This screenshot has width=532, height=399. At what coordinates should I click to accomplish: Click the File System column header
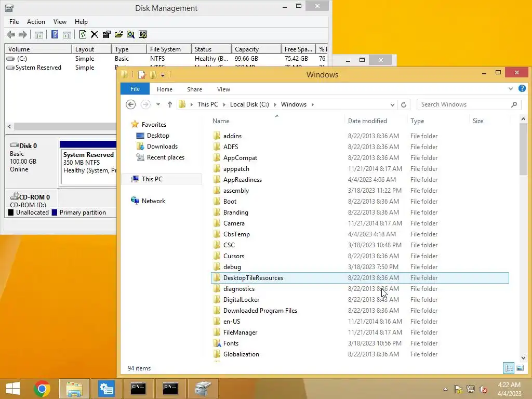coord(169,49)
